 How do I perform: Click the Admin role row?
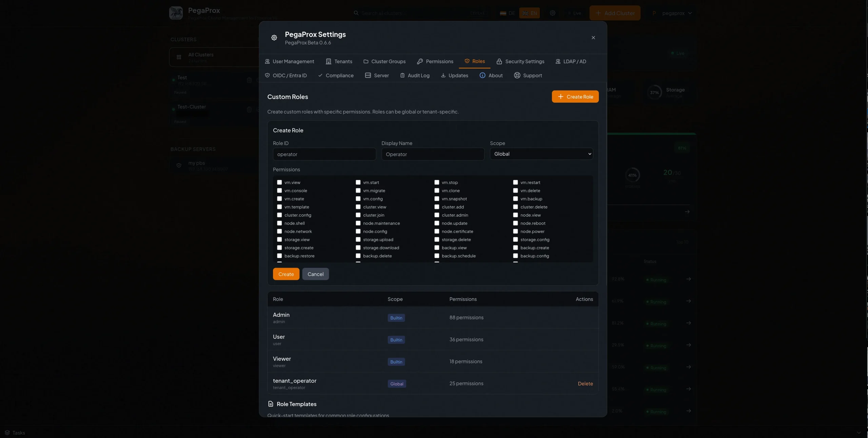433,317
